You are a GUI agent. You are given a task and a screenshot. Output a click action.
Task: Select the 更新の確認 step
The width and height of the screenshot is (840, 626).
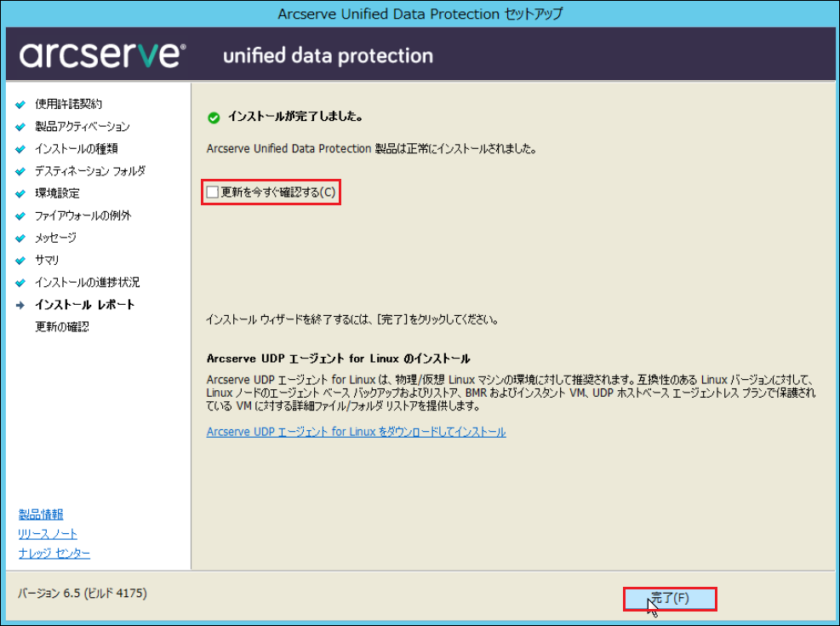(x=62, y=327)
